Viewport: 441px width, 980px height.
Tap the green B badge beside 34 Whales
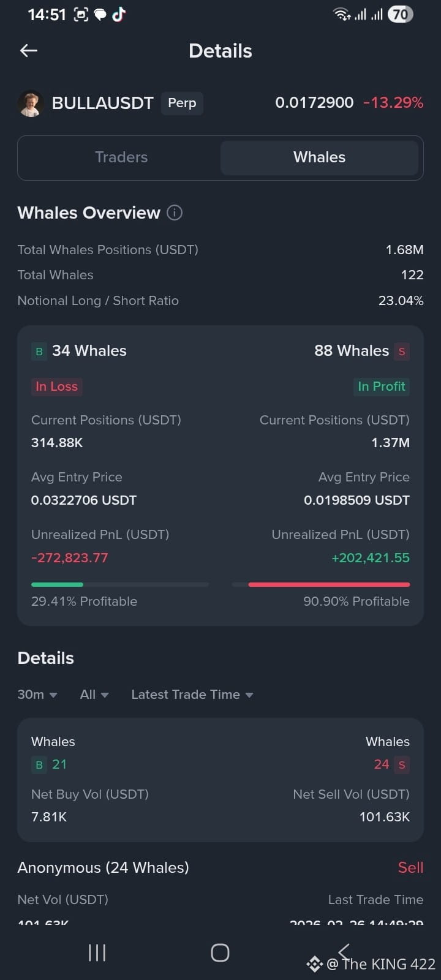coord(39,352)
